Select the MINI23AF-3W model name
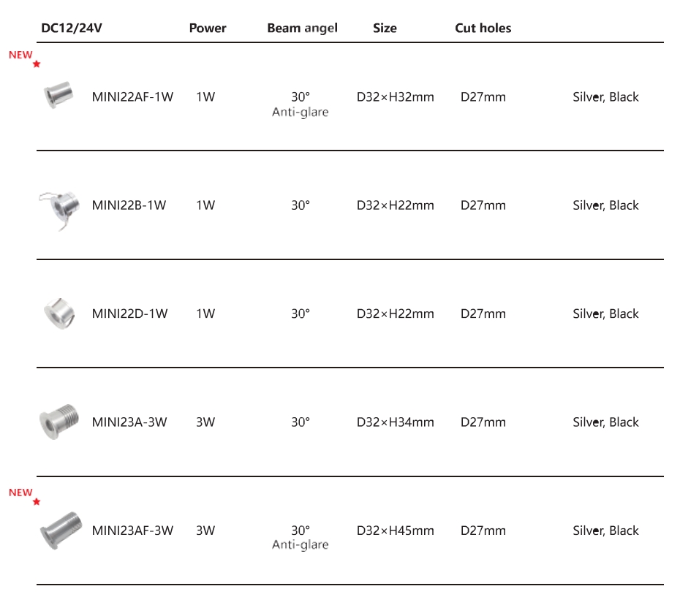Viewport: 680px width, 616px height. tap(132, 531)
